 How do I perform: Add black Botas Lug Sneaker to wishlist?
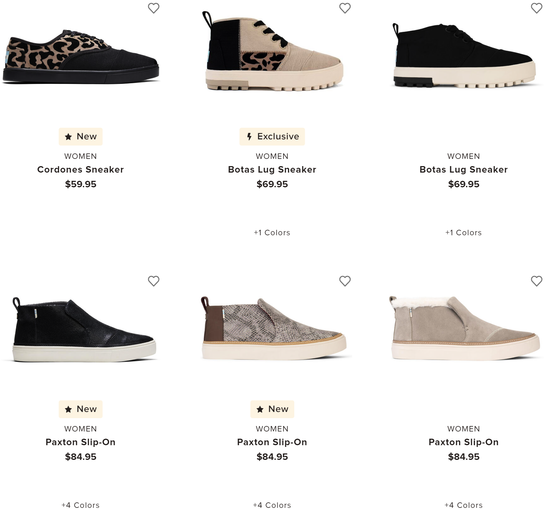click(536, 8)
